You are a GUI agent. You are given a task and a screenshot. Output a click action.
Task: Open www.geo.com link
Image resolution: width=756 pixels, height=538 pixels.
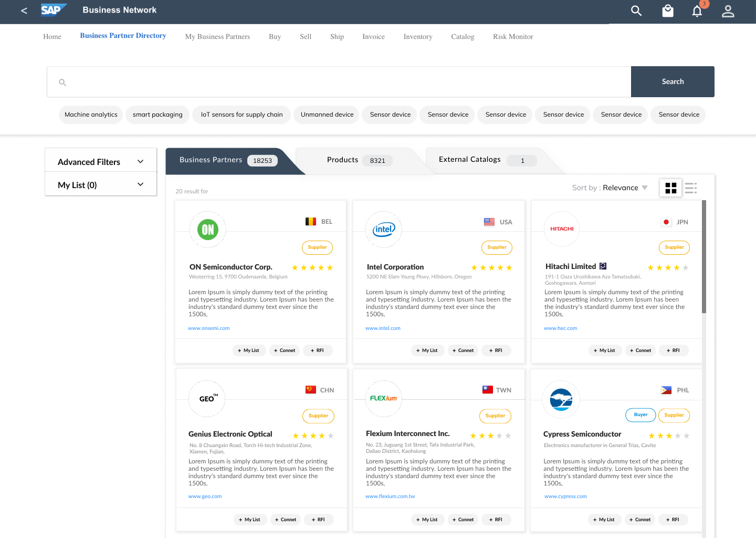[205, 496]
